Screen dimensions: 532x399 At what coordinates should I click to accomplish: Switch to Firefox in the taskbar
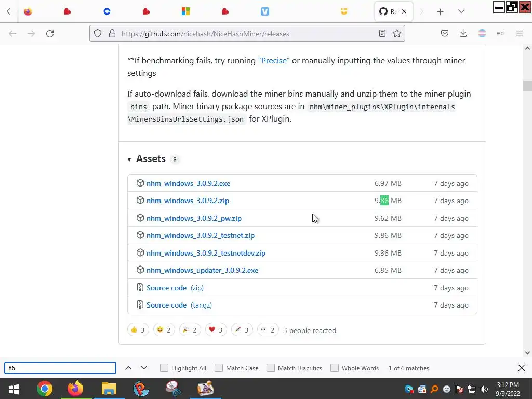(75, 389)
